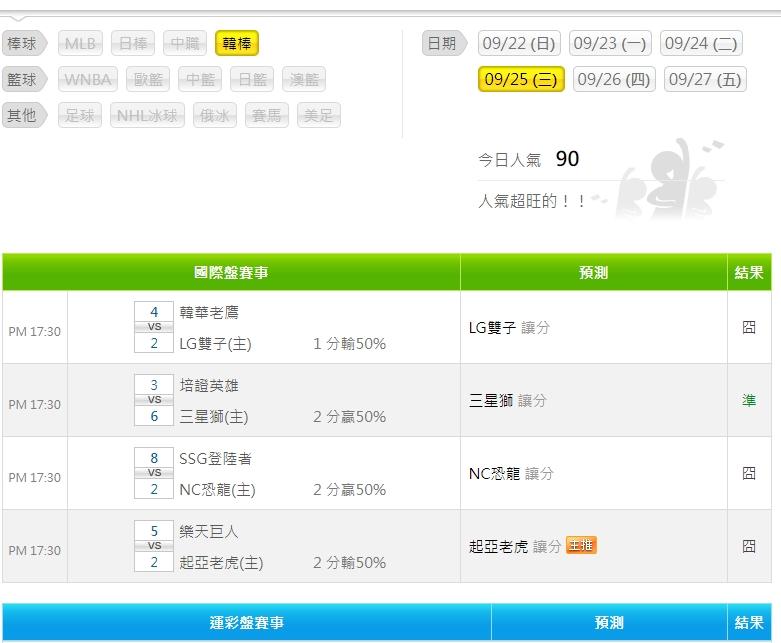Click the 其他 category label
The image size is (781, 643).
[24, 116]
